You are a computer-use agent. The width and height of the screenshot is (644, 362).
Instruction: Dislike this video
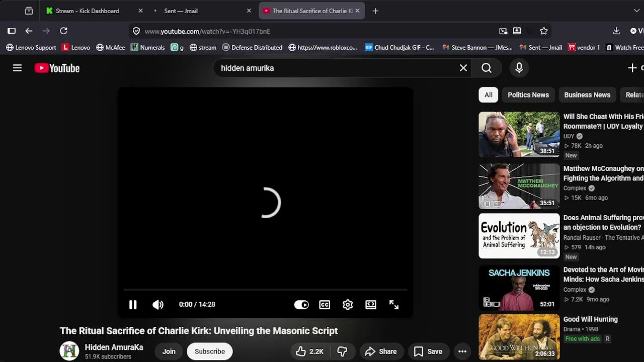(x=342, y=351)
